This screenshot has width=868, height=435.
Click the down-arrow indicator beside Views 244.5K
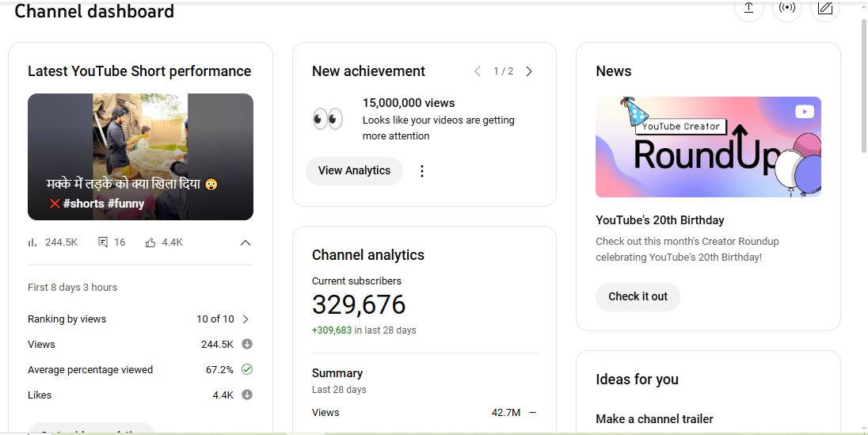[x=247, y=344]
